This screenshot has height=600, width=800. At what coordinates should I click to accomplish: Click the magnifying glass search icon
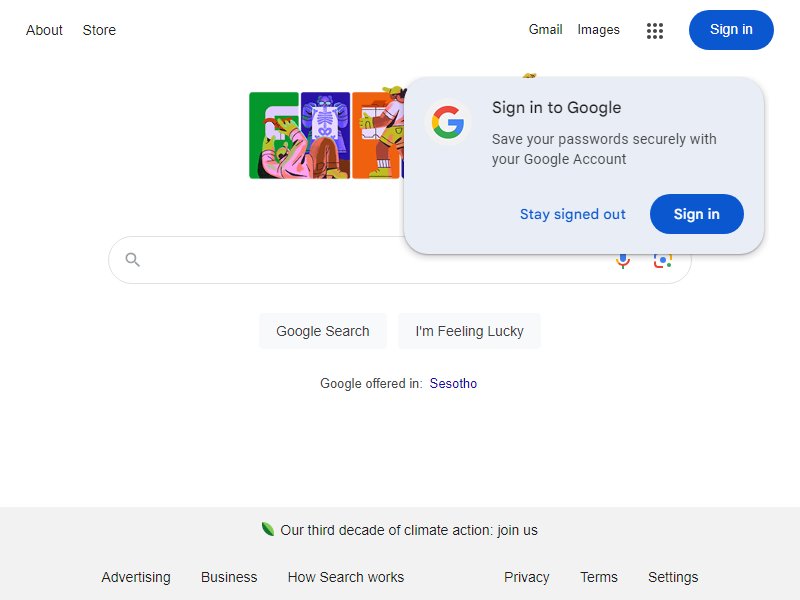click(132, 260)
